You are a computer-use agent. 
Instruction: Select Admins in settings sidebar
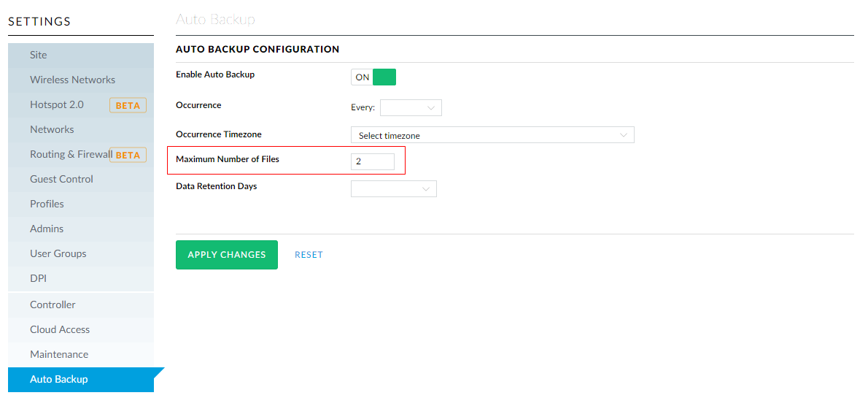point(47,229)
